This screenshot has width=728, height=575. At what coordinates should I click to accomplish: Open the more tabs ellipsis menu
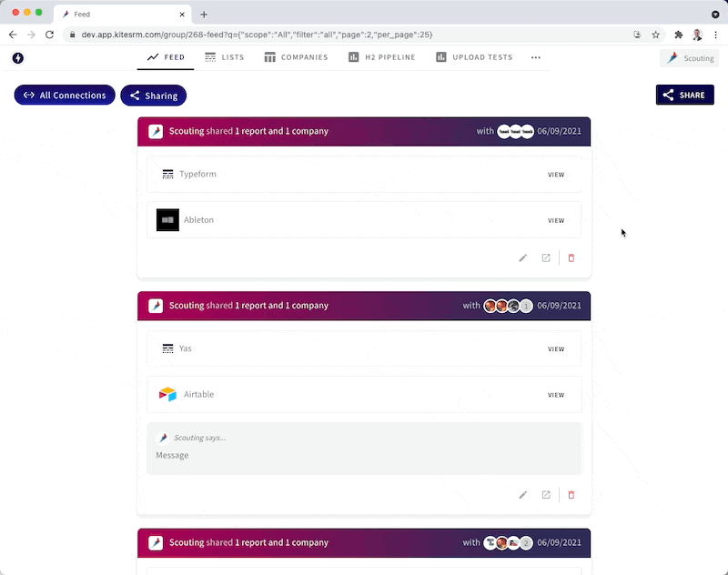point(535,57)
